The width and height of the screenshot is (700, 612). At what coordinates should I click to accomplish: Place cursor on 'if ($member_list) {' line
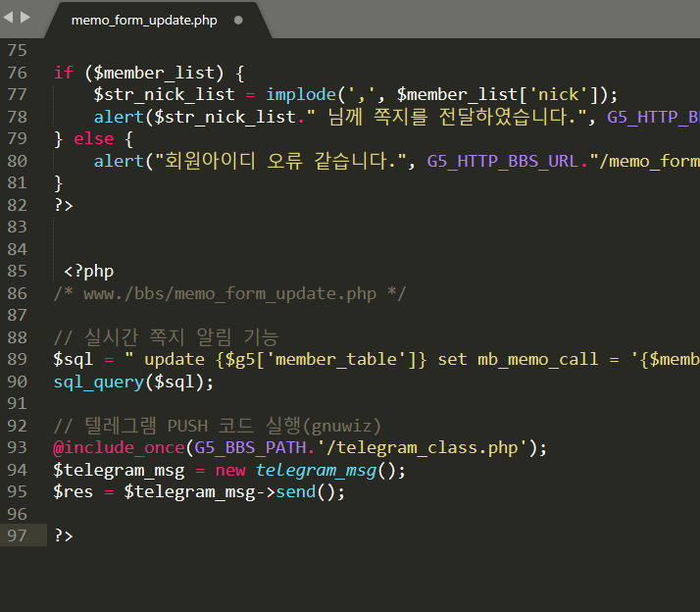(x=149, y=73)
